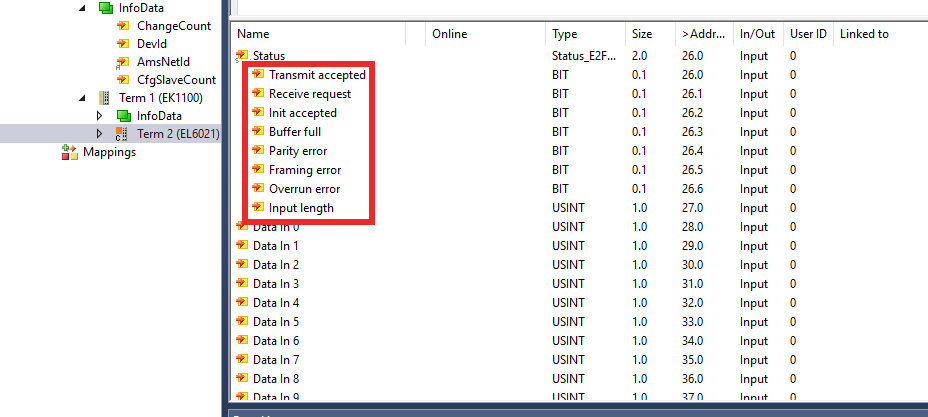This screenshot has width=928, height=417.
Task: Click the Data In 6 variable icon
Action: coord(242,340)
